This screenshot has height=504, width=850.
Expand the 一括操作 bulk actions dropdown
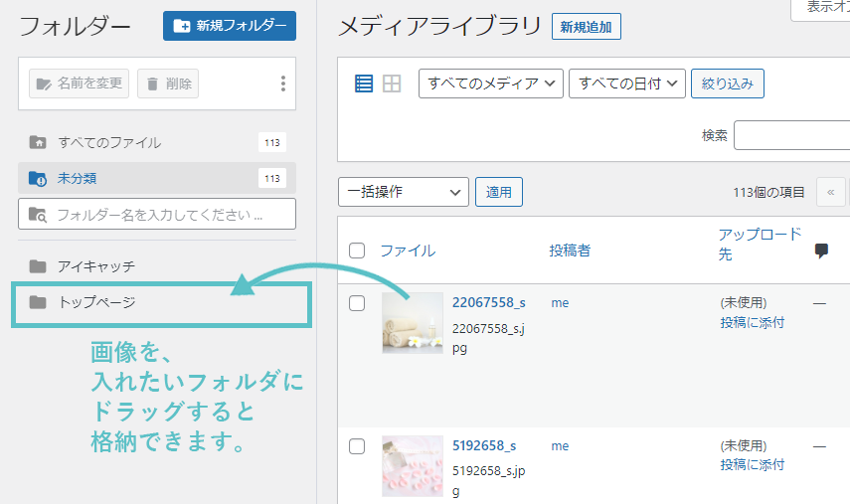click(x=403, y=192)
